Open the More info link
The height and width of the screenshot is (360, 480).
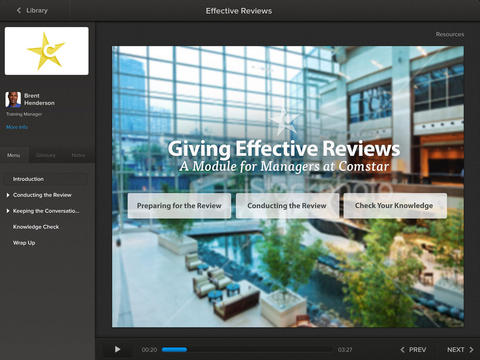click(x=17, y=127)
